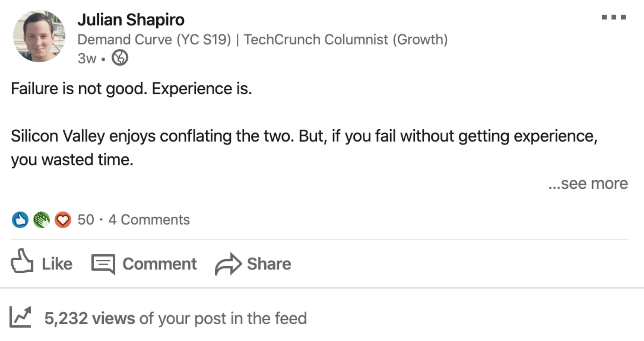Click Julian Shapiro's profile photo
Screen dimensions: 644x341
pyautogui.click(x=39, y=36)
